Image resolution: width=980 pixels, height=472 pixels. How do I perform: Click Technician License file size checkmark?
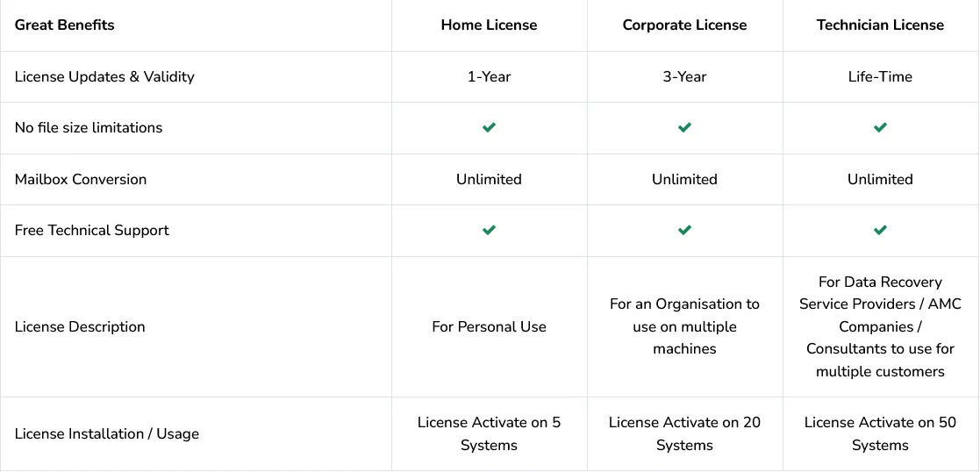click(x=880, y=128)
